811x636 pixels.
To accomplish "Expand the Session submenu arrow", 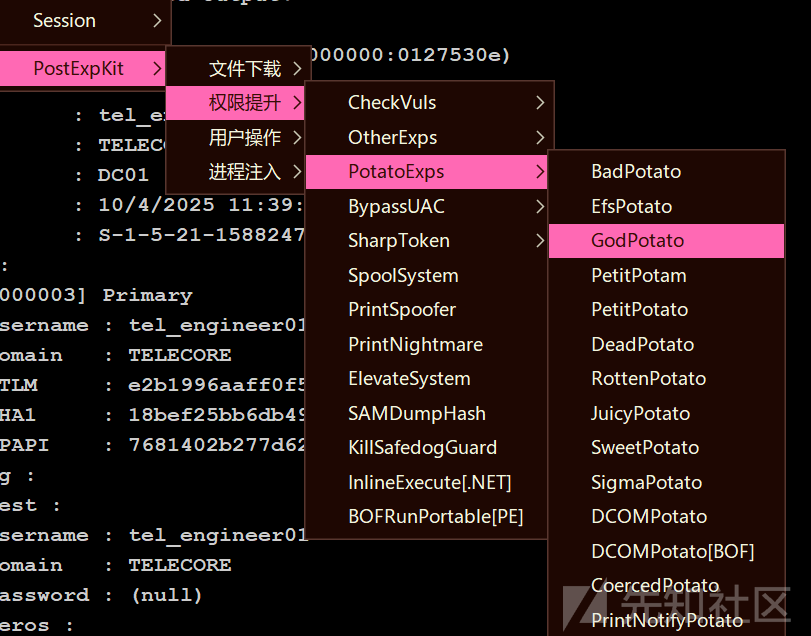I will coord(157,21).
